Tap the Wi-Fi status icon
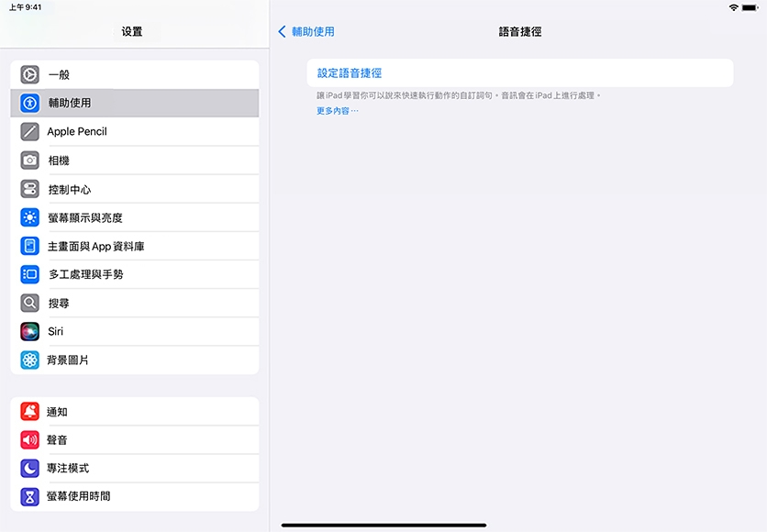This screenshot has height=532, width=767. pos(733,7)
